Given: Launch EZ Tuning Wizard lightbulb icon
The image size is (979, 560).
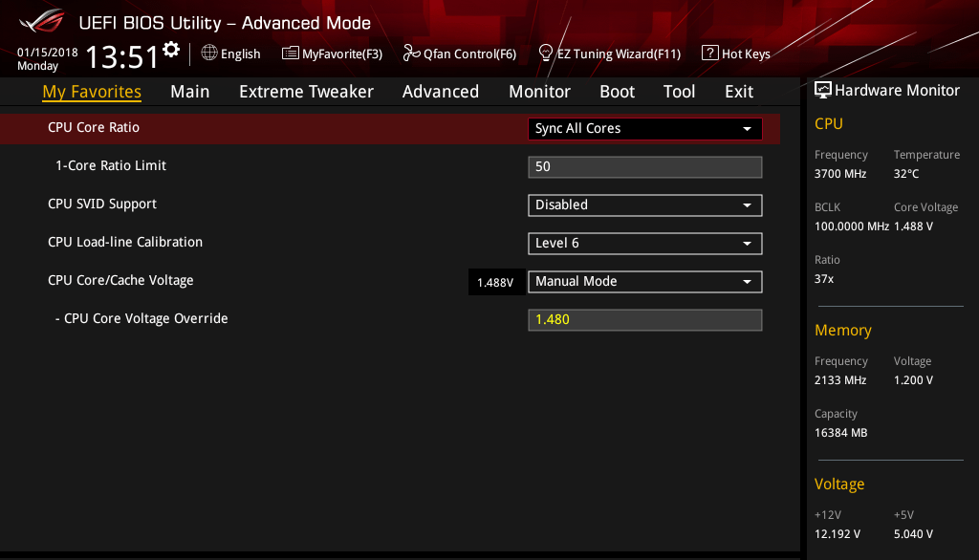Looking at the screenshot, I should point(546,53).
